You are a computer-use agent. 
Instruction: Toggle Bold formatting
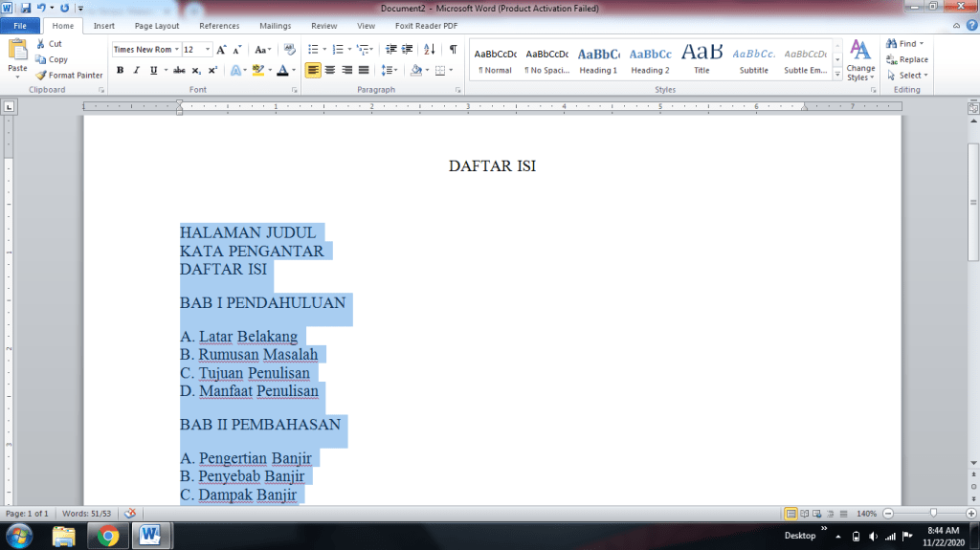pyautogui.click(x=120, y=70)
